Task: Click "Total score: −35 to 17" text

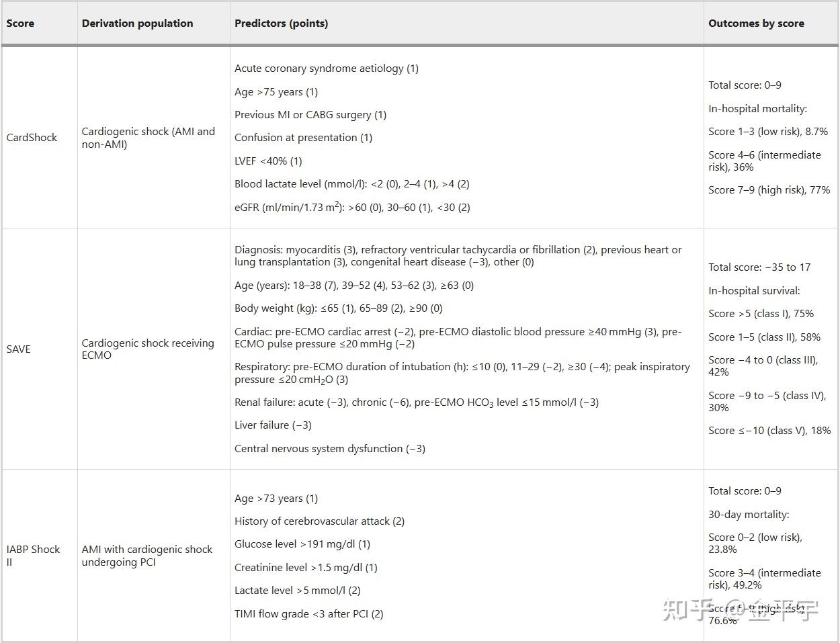Action: [x=759, y=267]
